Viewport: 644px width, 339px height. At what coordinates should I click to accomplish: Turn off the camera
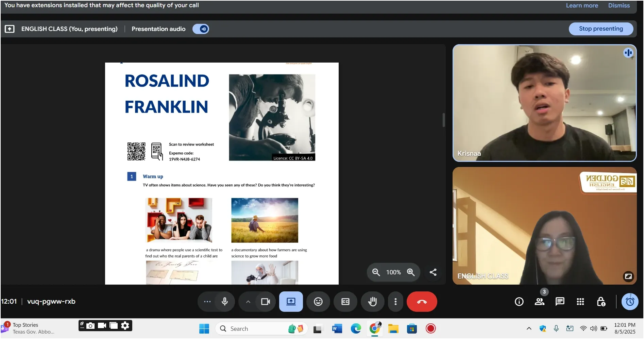265,302
